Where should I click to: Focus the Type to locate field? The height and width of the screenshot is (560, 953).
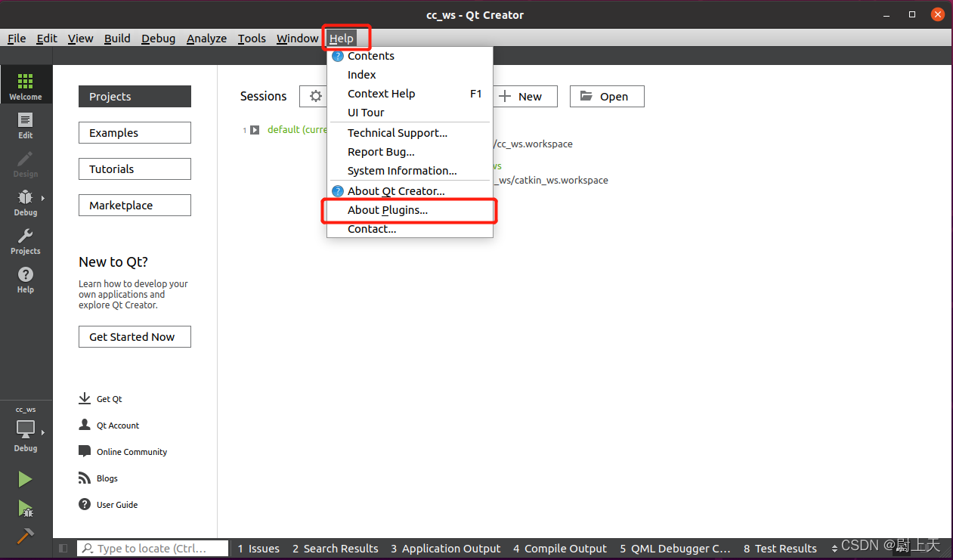[153, 549]
